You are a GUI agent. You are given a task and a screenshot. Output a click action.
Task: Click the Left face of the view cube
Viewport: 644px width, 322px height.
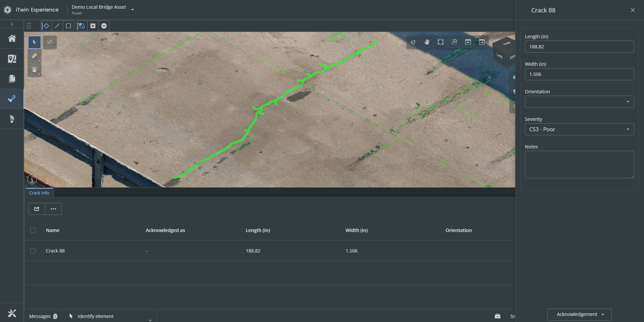pyautogui.click(x=499, y=56)
